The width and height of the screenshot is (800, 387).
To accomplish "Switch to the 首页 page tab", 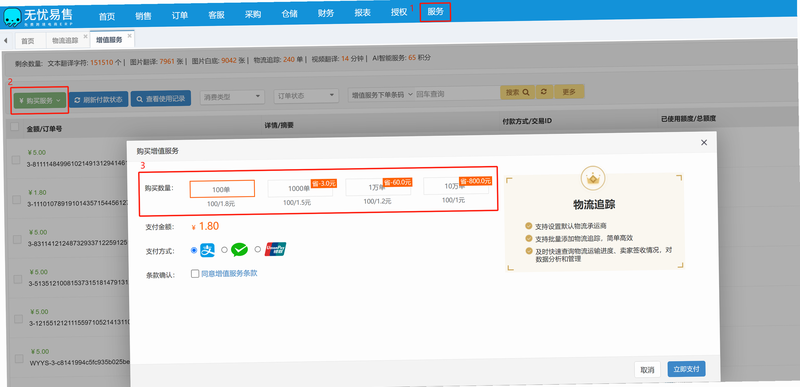I will (28, 41).
